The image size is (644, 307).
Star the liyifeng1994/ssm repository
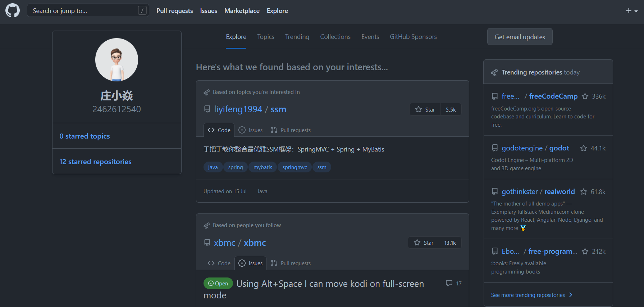pos(425,109)
